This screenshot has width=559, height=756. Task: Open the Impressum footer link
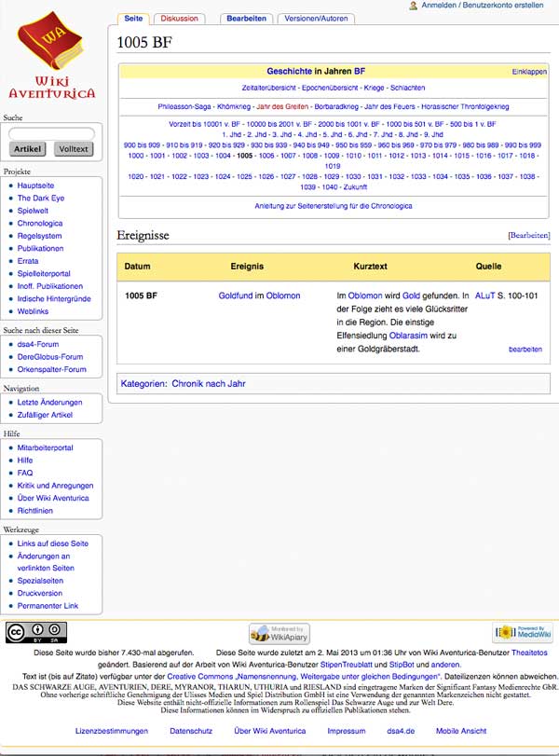(347, 731)
